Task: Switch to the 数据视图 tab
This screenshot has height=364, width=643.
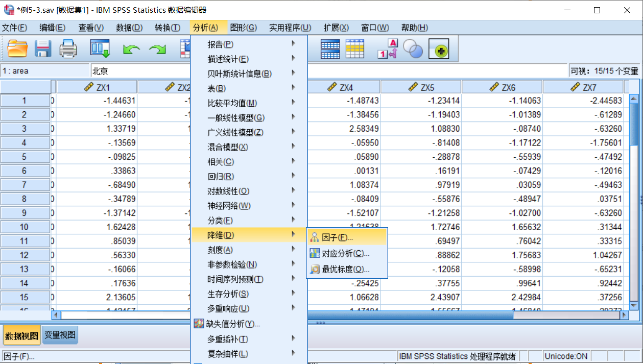Action: pyautogui.click(x=21, y=336)
